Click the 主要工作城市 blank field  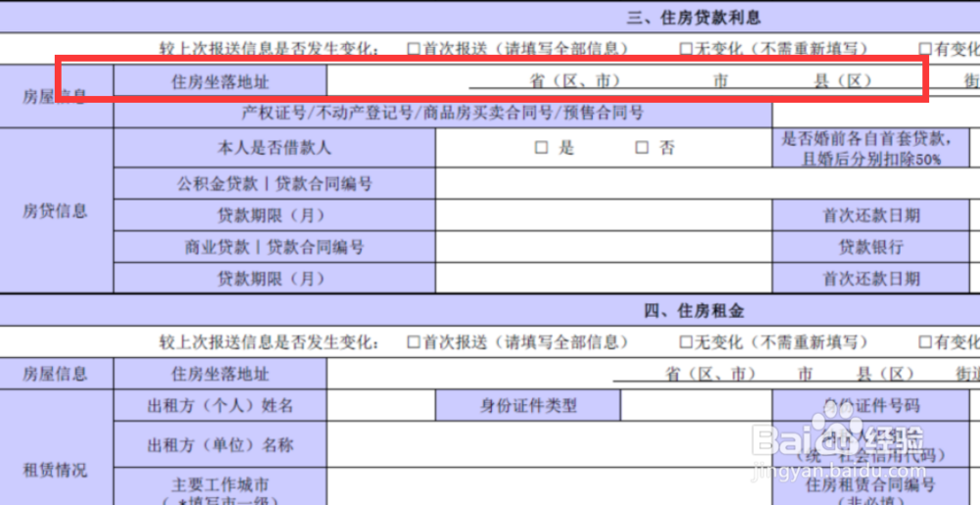[x=550, y=487]
